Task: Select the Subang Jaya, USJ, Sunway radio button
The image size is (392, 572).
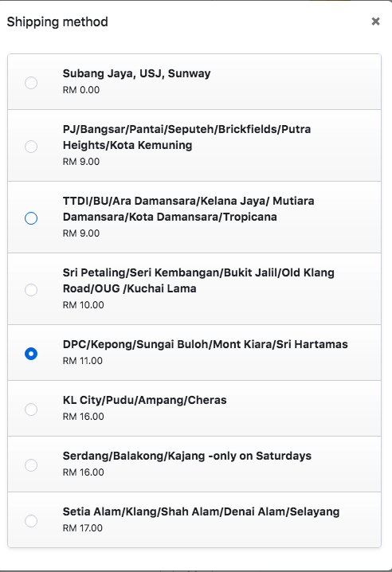Action: pyautogui.click(x=31, y=83)
